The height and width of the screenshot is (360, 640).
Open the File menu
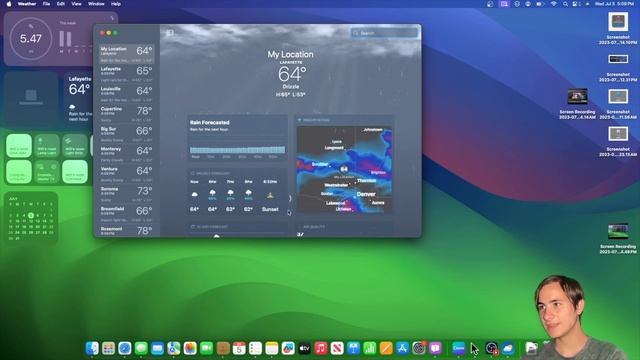tap(47, 4)
